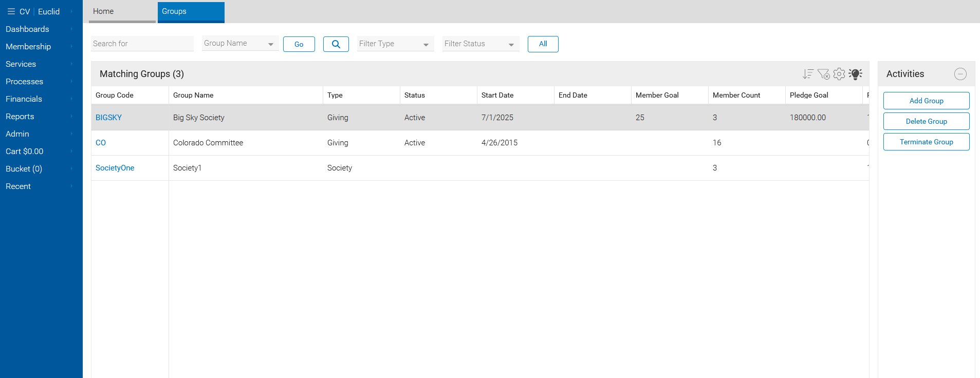Open the Group Name search-field dropdown
The image size is (980, 378).
(x=240, y=44)
